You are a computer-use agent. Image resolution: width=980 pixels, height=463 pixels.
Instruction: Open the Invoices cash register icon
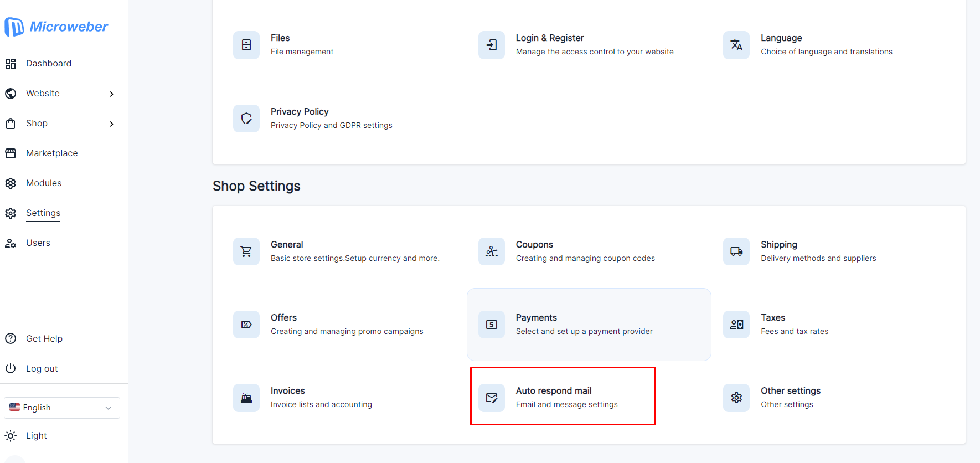pyautogui.click(x=246, y=398)
